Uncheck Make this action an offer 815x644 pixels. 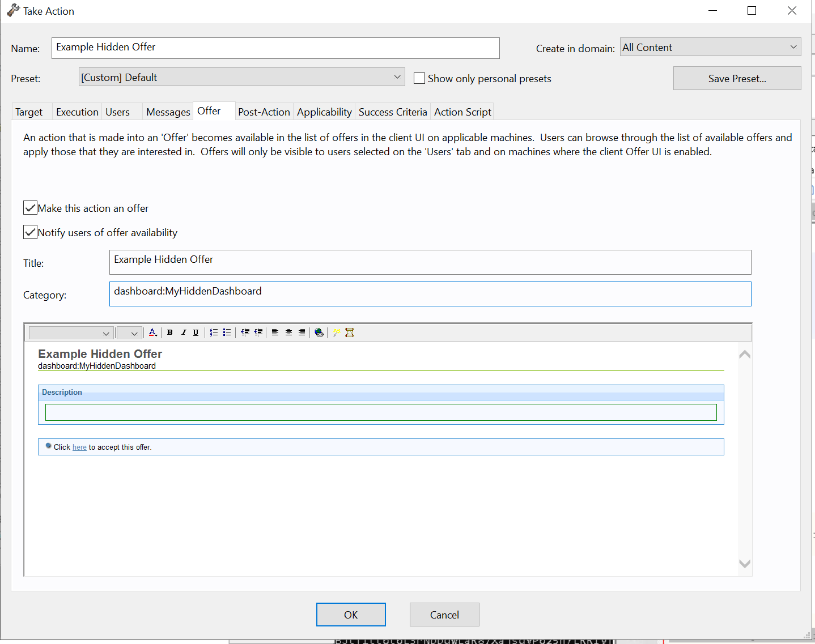[30, 208]
